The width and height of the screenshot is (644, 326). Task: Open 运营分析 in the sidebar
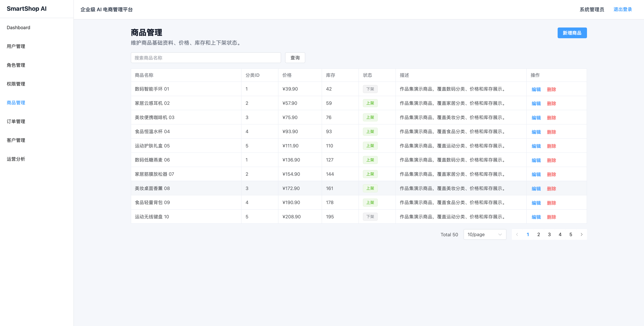tap(16, 159)
